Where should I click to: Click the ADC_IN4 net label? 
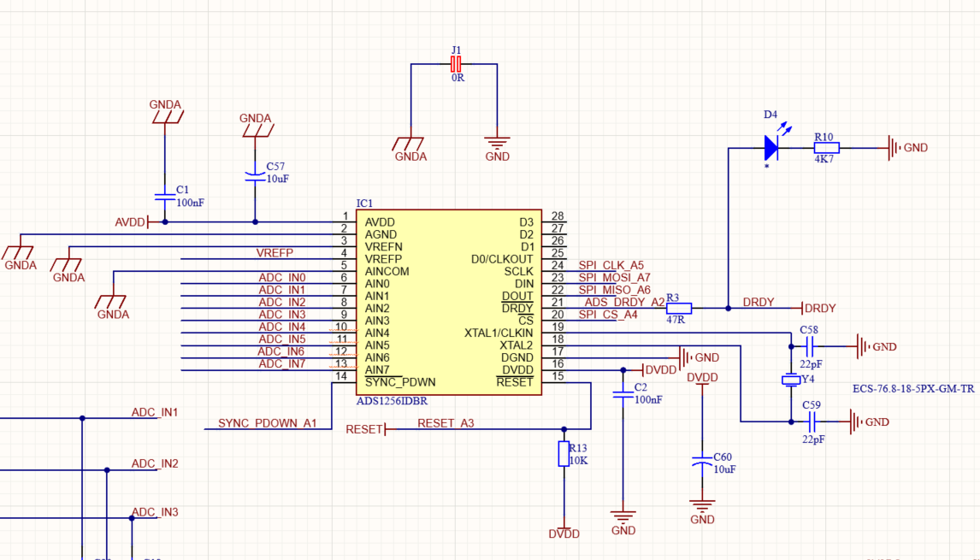click(x=282, y=327)
